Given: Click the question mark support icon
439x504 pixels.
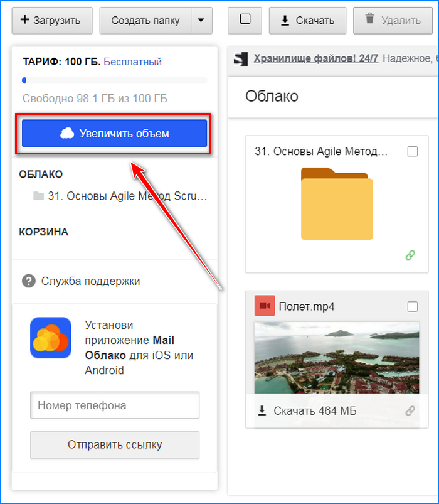Looking at the screenshot, I should point(29,281).
